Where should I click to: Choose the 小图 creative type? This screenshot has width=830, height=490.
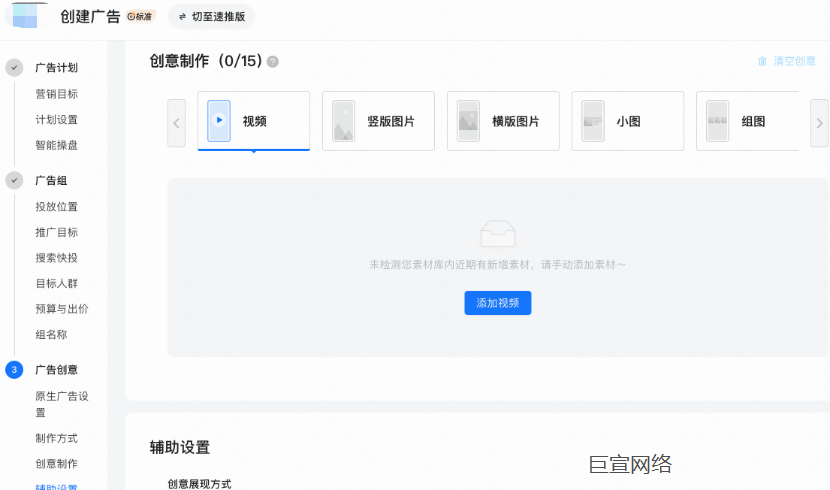tap(628, 121)
